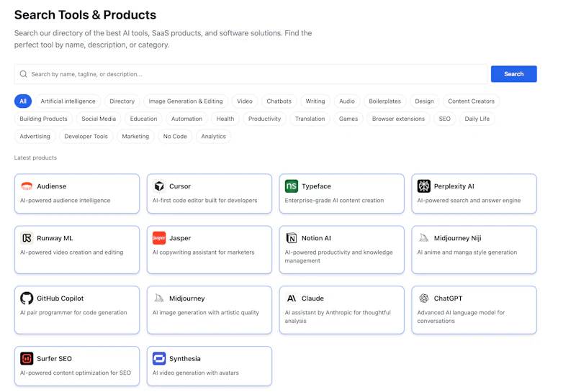
Task: Click the Audiense logo icon
Action: (x=27, y=186)
